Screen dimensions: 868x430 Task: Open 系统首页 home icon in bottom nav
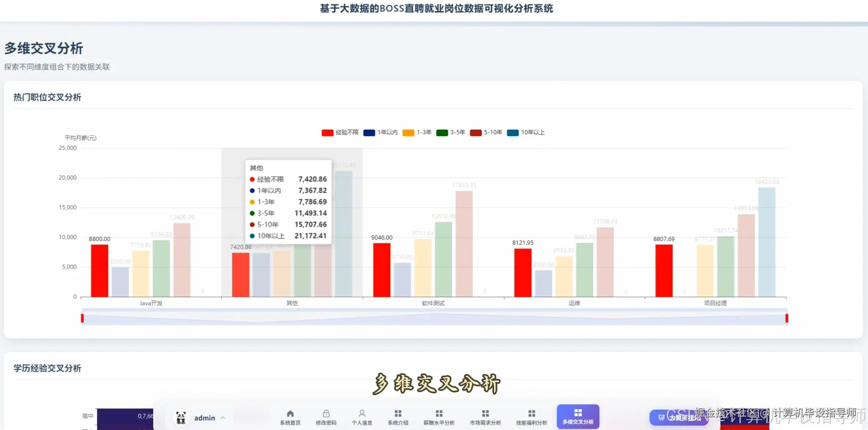point(290,414)
